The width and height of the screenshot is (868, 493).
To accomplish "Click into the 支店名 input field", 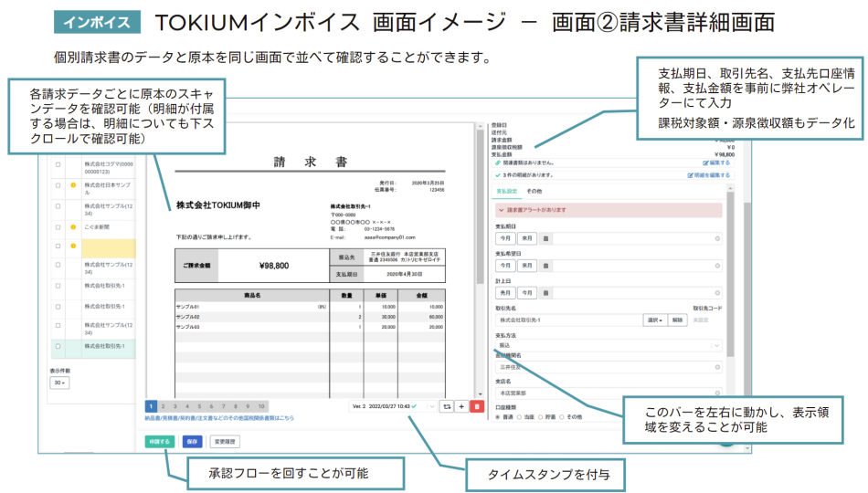I will pyautogui.click(x=609, y=393).
